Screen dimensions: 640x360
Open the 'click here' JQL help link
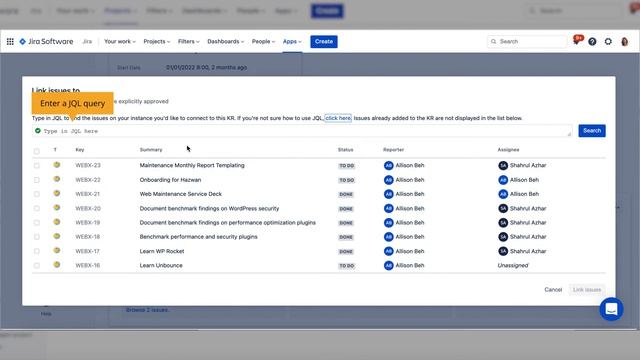click(x=338, y=118)
